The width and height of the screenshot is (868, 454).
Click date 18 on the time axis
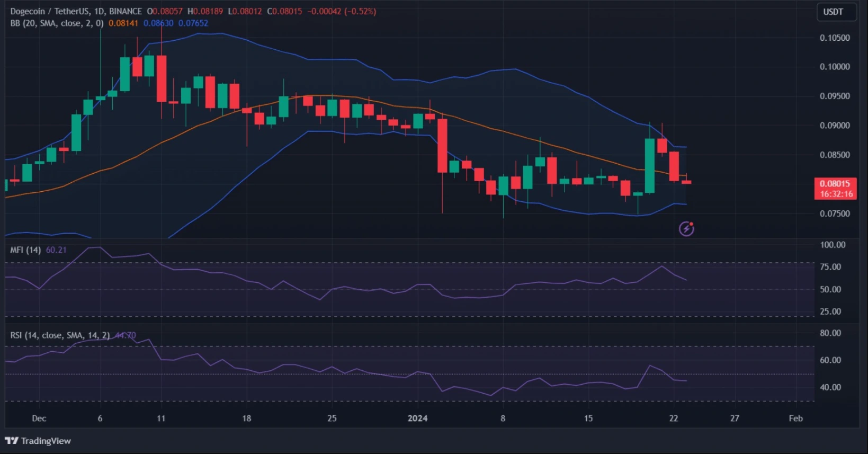[x=246, y=419]
